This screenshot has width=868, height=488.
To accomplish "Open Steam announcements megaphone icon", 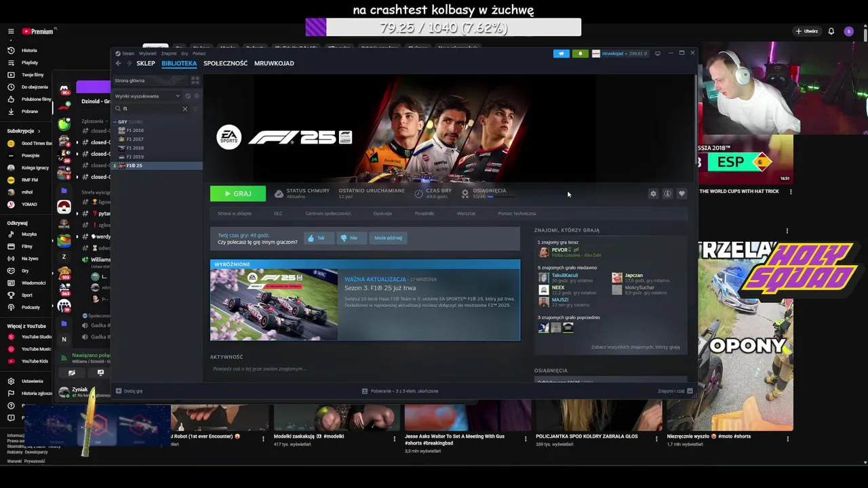I will 561,54.
